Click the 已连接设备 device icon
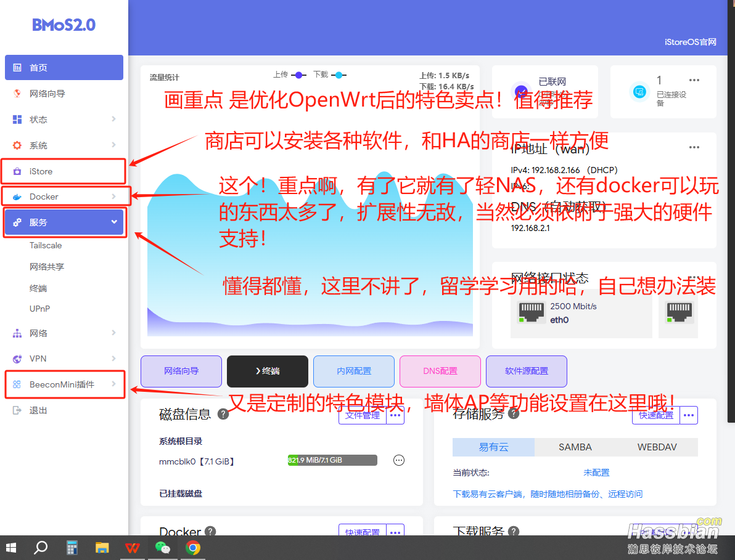This screenshot has height=560, width=735. point(639,92)
